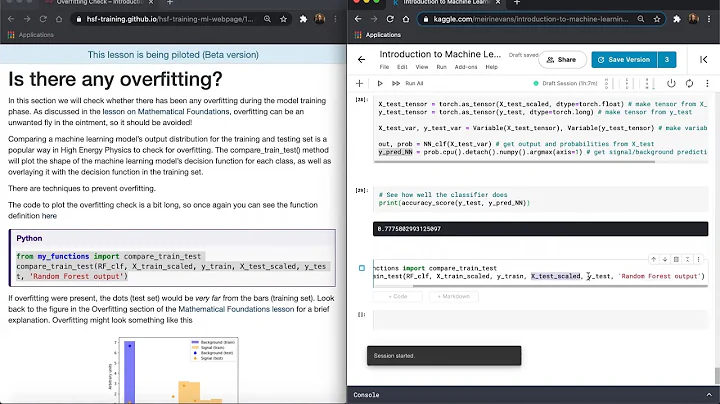
Task: Click hsf-training address bar URL
Action: pyautogui.click(x=170, y=19)
